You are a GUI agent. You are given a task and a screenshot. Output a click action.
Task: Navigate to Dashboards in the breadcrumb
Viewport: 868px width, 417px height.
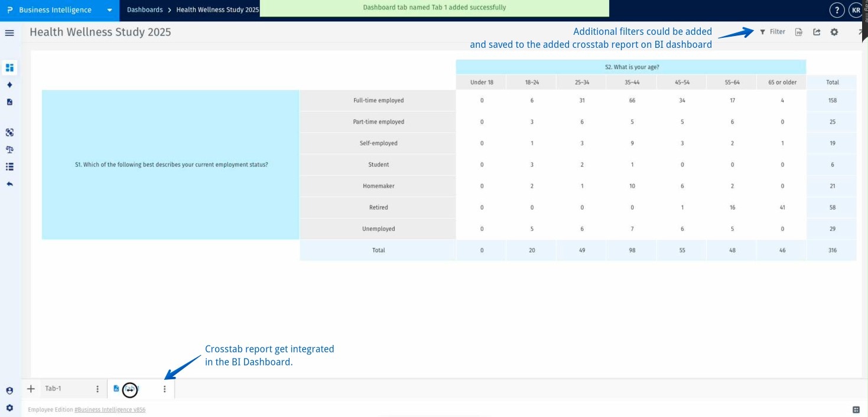point(145,10)
